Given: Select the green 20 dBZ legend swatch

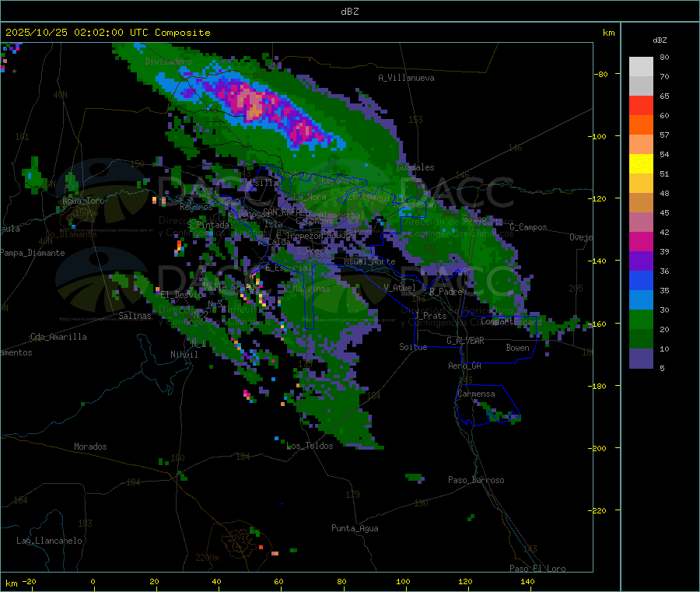Looking at the screenshot, I should 641,319.
